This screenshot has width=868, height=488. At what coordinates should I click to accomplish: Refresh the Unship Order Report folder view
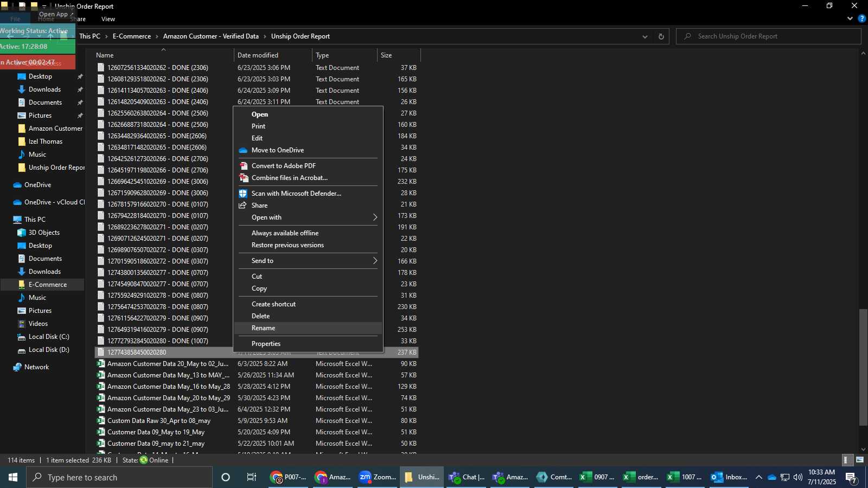(661, 36)
